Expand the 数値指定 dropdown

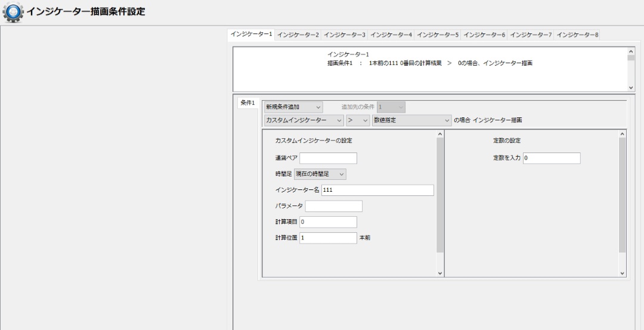point(411,120)
